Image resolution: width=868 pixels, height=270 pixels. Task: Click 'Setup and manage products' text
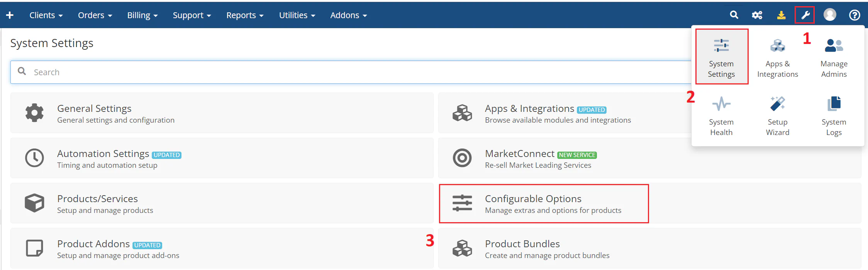(105, 210)
